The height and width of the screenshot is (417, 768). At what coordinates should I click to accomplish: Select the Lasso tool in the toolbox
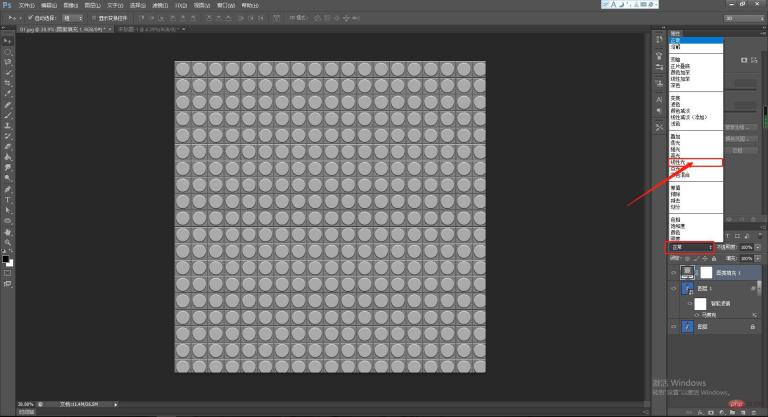(8, 61)
